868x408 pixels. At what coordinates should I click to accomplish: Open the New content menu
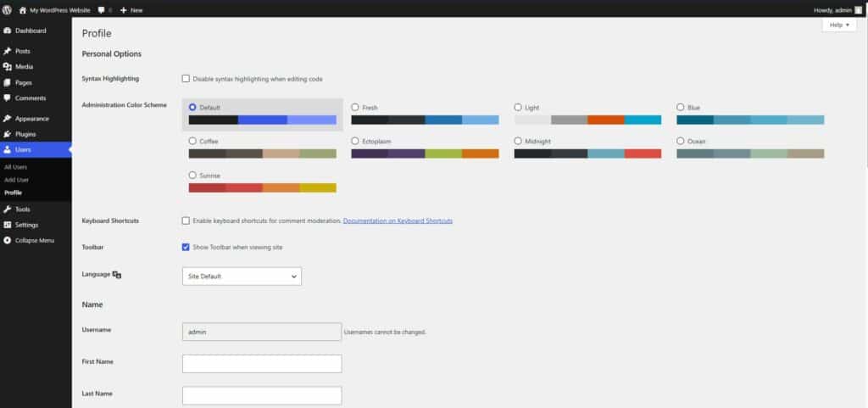point(131,9)
